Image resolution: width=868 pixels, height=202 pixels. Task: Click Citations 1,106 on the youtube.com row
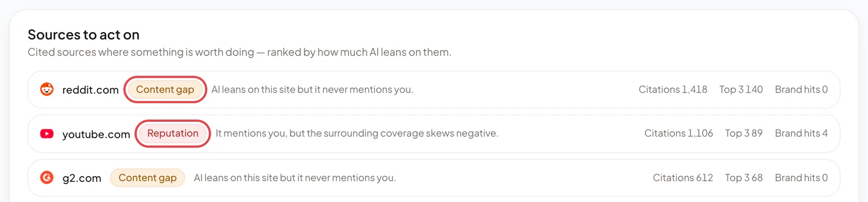point(679,134)
